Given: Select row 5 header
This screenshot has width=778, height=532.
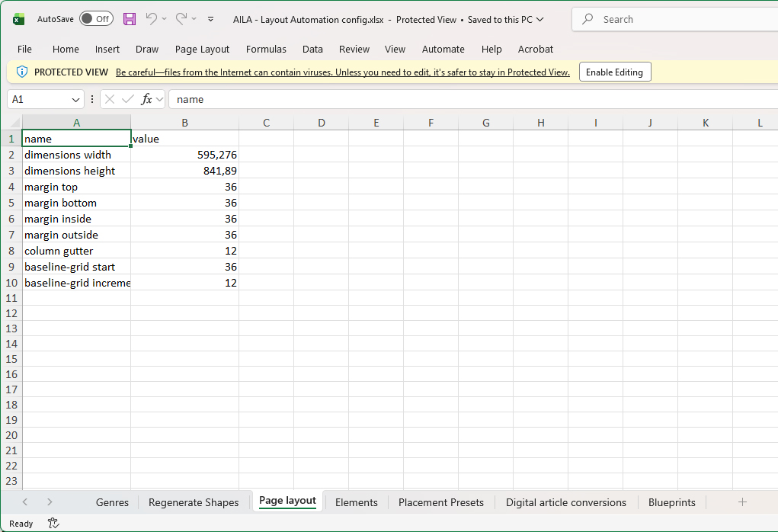Looking at the screenshot, I should [11, 203].
